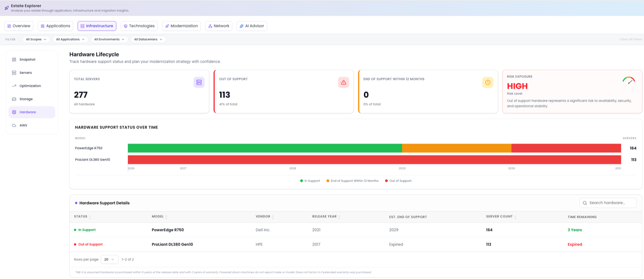This screenshot has width=644, height=279.
Task: Click the Total Servers card server icon
Action: click(199, 82)
